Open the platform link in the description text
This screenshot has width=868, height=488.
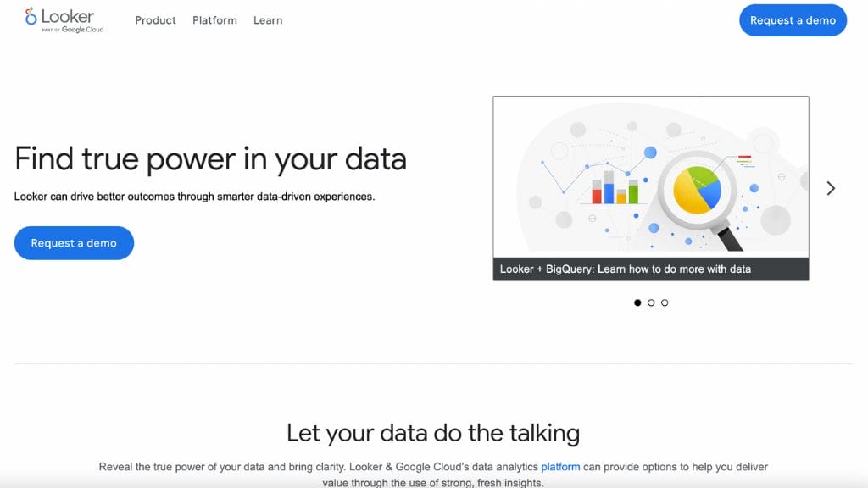point(560,466)
